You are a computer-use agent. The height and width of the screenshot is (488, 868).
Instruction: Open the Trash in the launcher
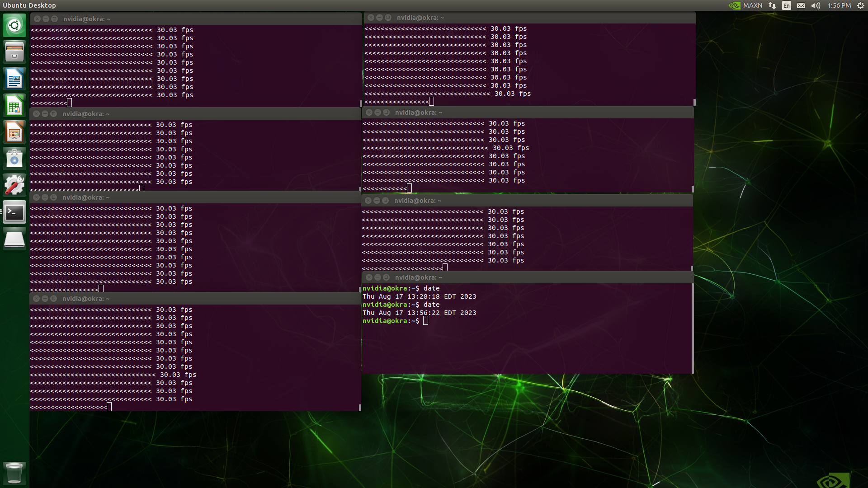pos(14,473)
